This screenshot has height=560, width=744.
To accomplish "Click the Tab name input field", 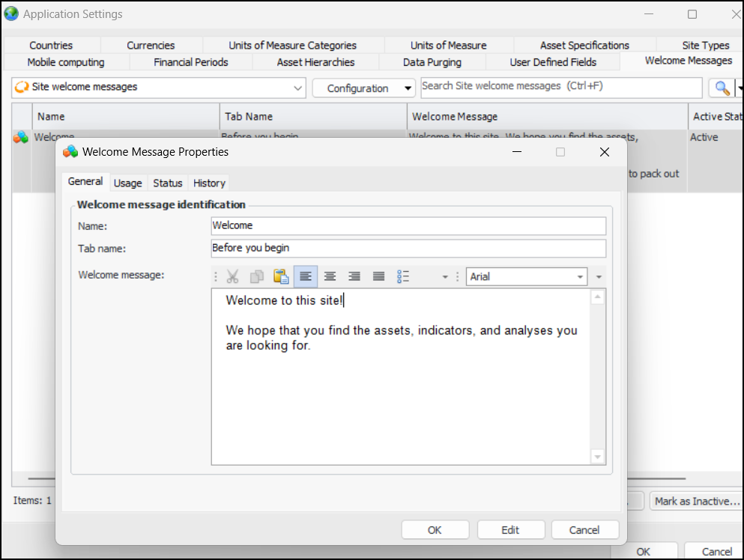I will [x=408, y=248].
